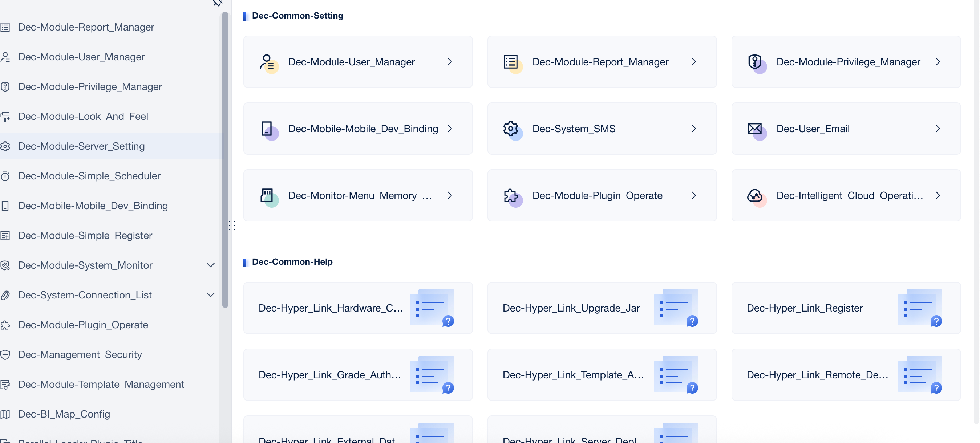980x443 pixels.
Task: Open Dec-Hyper_Link_Template help link
Action: tap(602, 375)
